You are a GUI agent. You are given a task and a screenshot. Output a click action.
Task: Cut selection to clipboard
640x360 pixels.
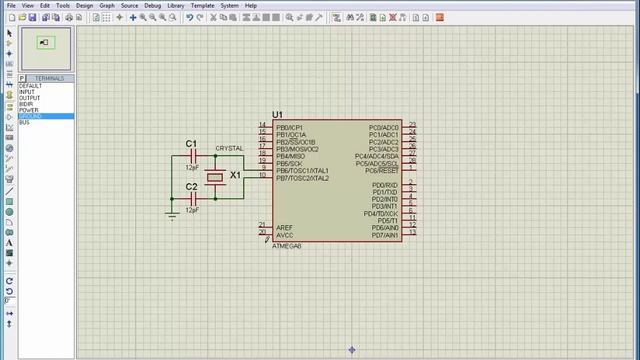[213, 18]
